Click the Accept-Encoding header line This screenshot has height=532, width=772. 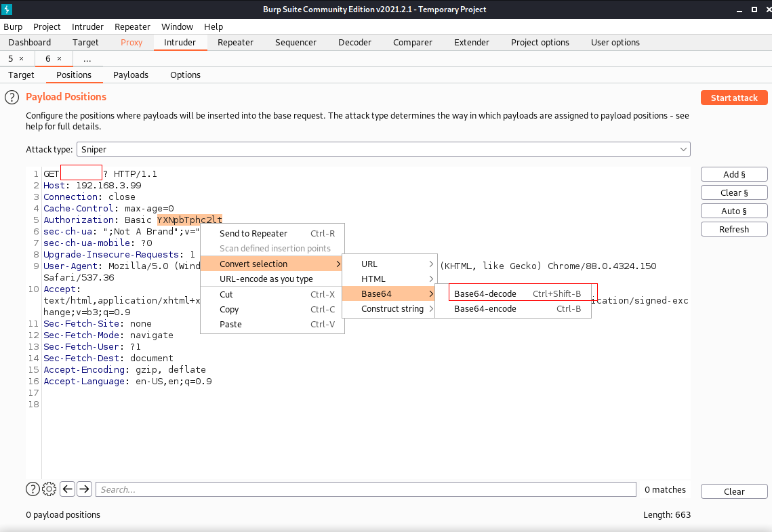coord(125,369)
